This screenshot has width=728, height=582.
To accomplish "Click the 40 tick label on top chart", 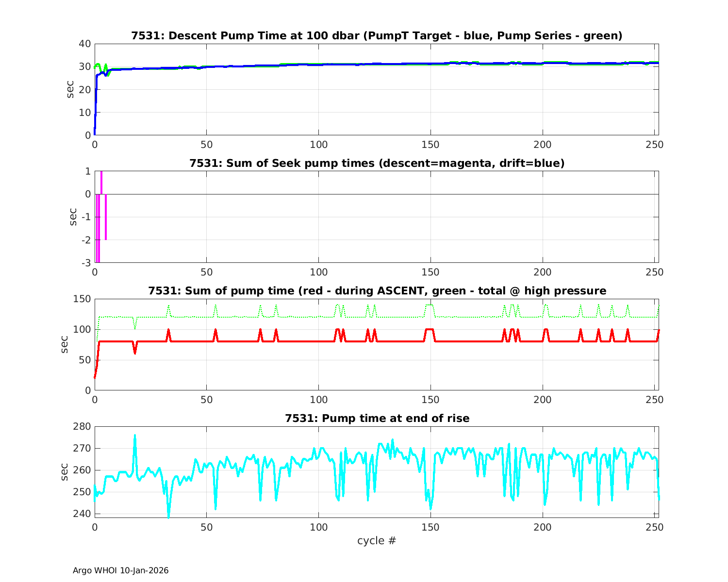I will point(84,44).
